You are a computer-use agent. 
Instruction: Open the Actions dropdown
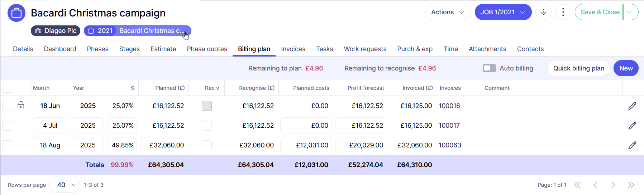pos(448,12)
